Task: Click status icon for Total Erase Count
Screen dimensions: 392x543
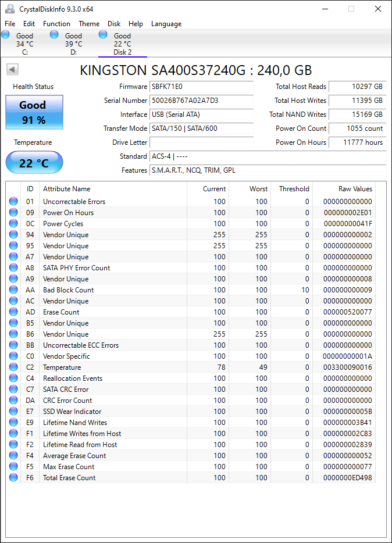Action: click(x=13, y=477)
